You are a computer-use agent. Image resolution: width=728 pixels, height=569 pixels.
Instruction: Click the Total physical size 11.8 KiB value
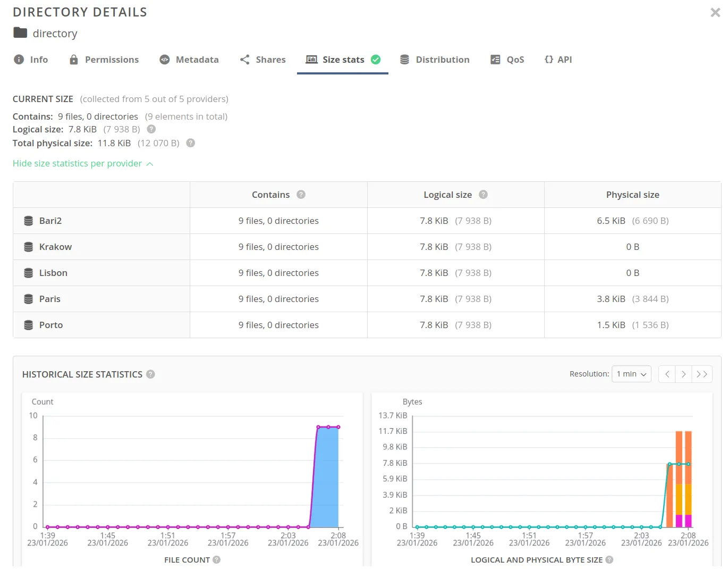tap(114, 143)
